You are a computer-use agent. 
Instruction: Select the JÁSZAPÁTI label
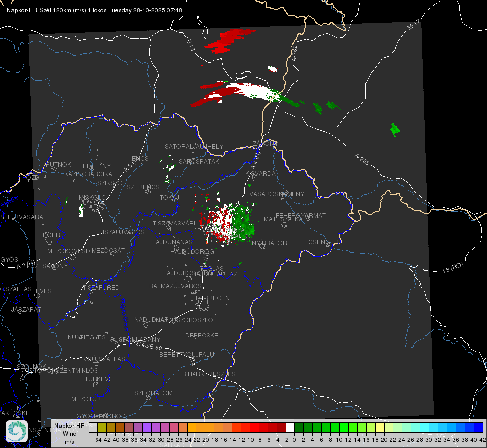point(27,309)
